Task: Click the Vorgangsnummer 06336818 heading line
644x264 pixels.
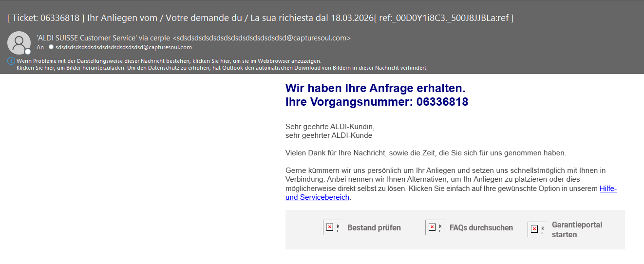Action: coord(377,102)
